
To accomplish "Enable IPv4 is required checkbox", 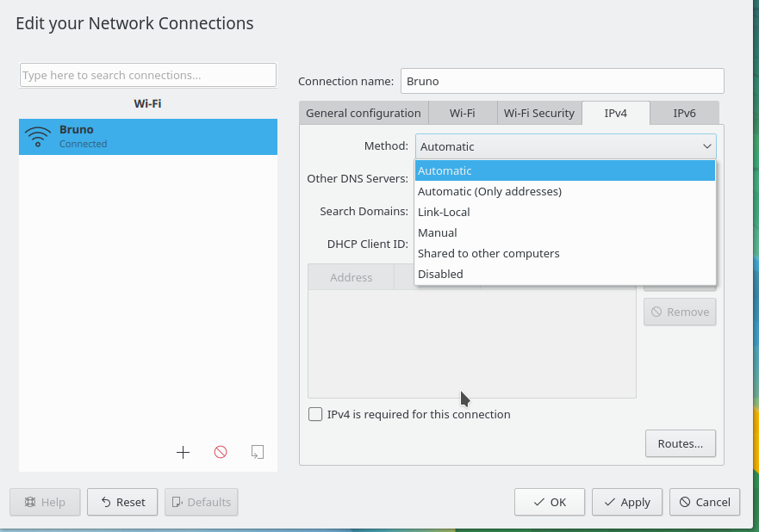I will 315,414.
